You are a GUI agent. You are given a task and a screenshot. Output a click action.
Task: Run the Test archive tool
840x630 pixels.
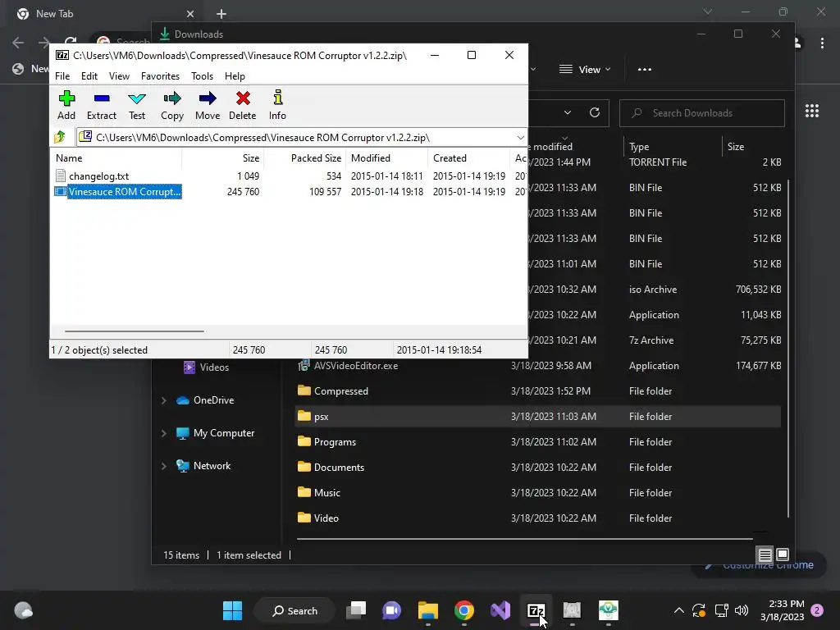pyautogui.click(x=137, y=106)
